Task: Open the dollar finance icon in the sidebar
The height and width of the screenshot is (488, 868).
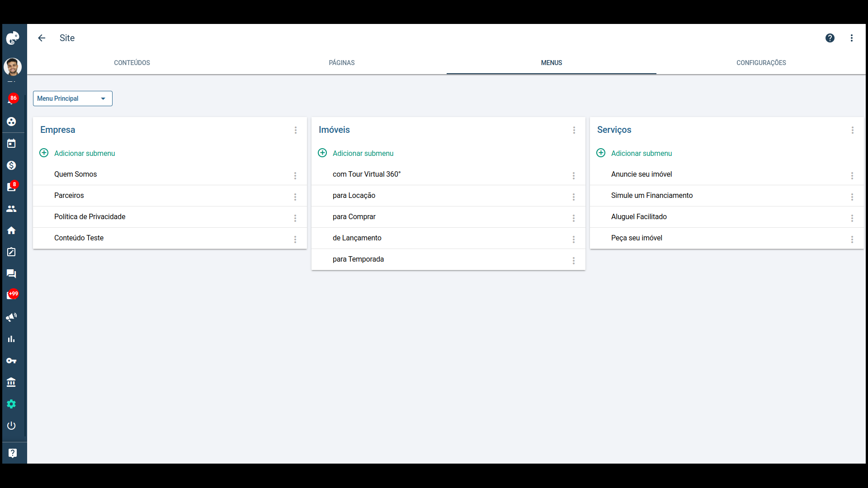Action: 11,165
